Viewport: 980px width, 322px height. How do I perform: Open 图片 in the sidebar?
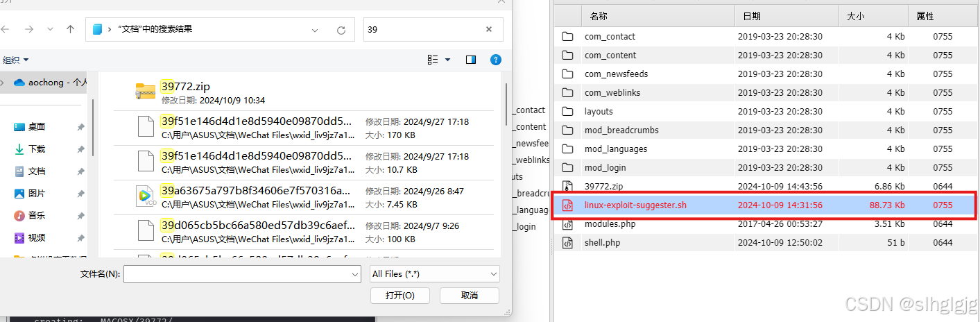(x=36, y=194)
